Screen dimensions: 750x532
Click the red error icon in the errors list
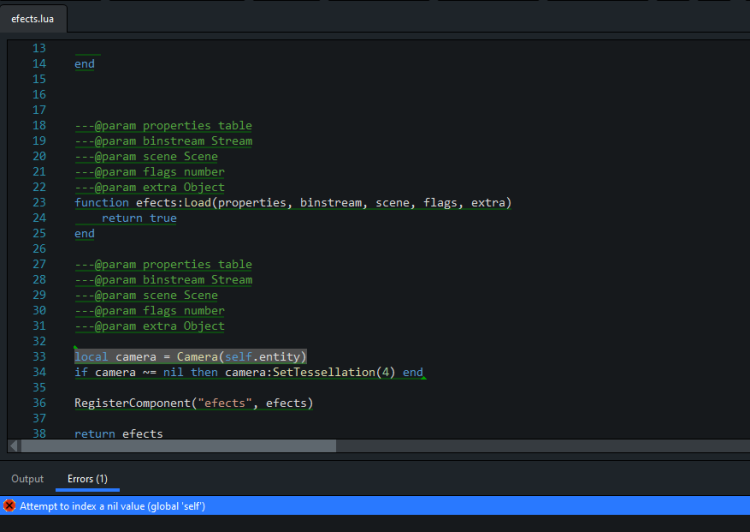[x=10, y=506]
